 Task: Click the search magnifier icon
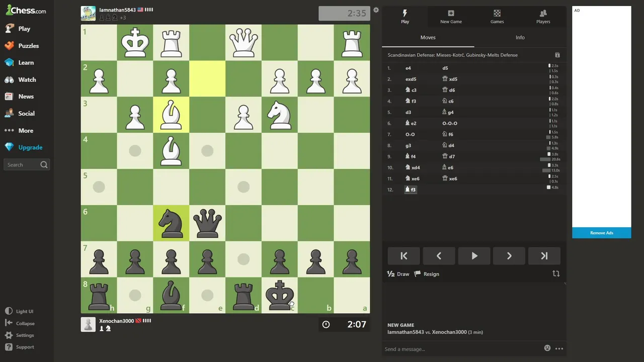44,164
